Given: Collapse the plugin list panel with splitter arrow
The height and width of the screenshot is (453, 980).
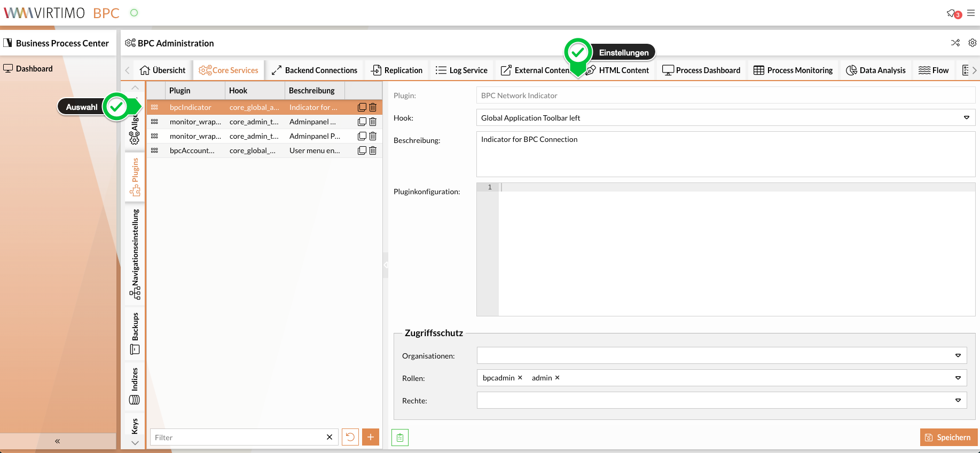Looking at the screenshot, I should 386,265.
